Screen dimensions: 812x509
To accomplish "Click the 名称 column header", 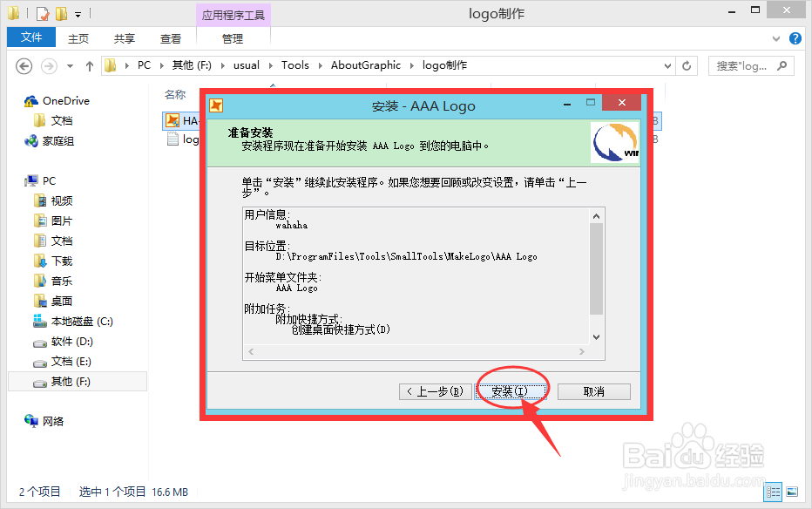I will pyautogui.click(x=175, y=95).
